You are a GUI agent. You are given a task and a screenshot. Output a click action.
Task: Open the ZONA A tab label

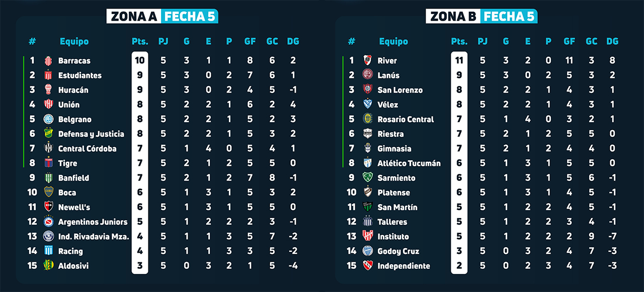(134, 17)
